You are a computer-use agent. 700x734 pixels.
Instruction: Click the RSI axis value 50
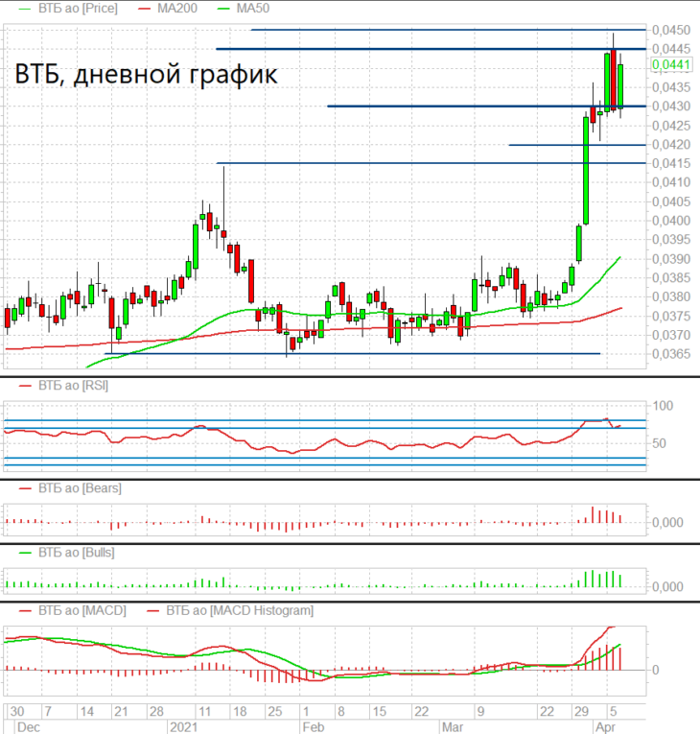[659, 443]
